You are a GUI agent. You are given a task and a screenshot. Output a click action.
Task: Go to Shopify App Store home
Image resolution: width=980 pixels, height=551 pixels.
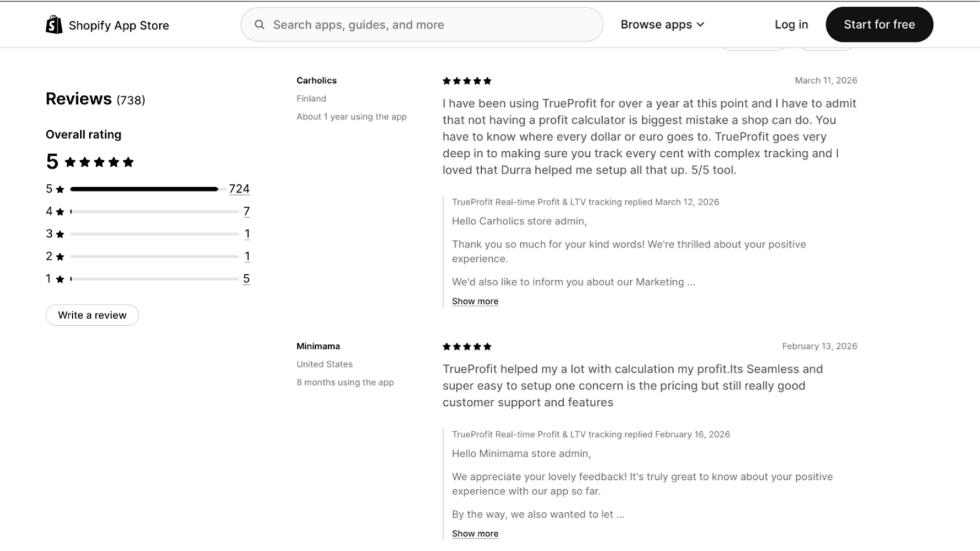tap(119, 25)
